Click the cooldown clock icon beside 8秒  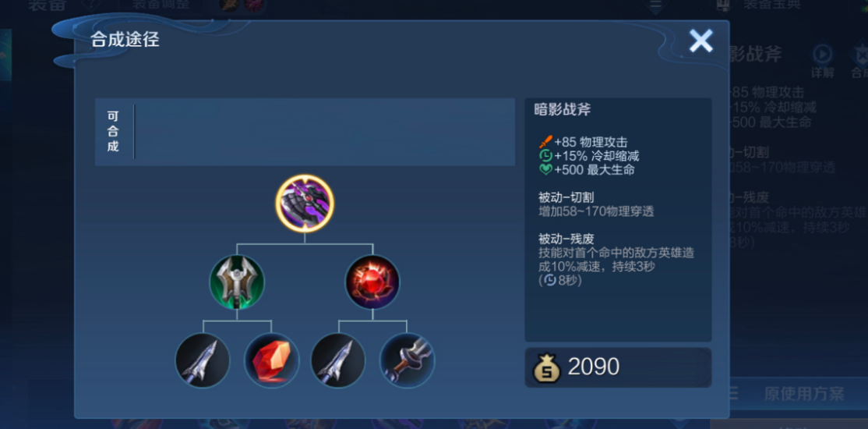point(550,280)
